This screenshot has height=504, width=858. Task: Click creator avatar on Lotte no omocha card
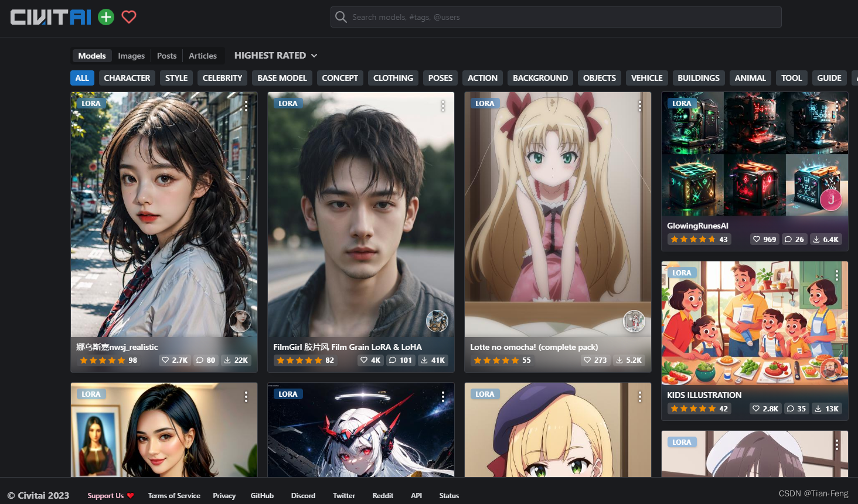coord(634,321)
